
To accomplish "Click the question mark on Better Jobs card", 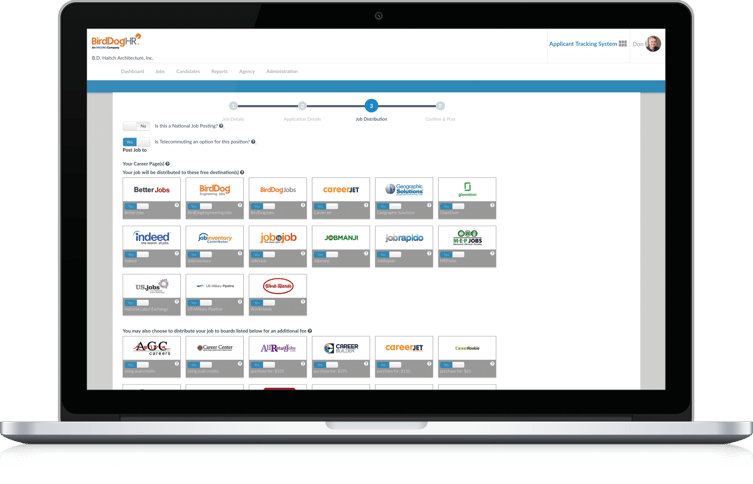I will pos(177,205).
